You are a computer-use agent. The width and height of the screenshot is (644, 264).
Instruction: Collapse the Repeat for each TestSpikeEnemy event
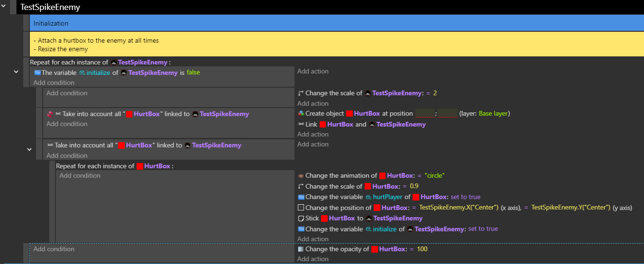pos(16,72)
